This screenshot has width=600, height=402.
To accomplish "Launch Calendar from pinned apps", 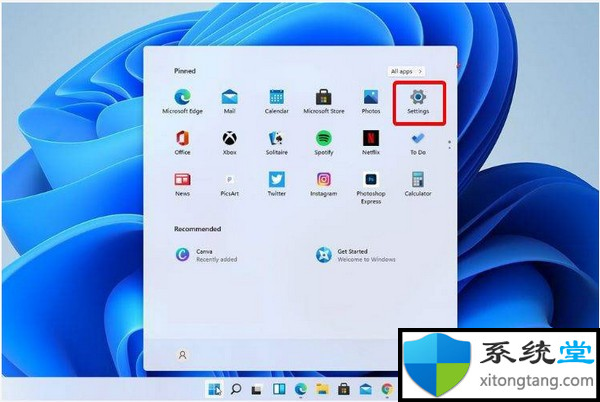I will (277, 102).
